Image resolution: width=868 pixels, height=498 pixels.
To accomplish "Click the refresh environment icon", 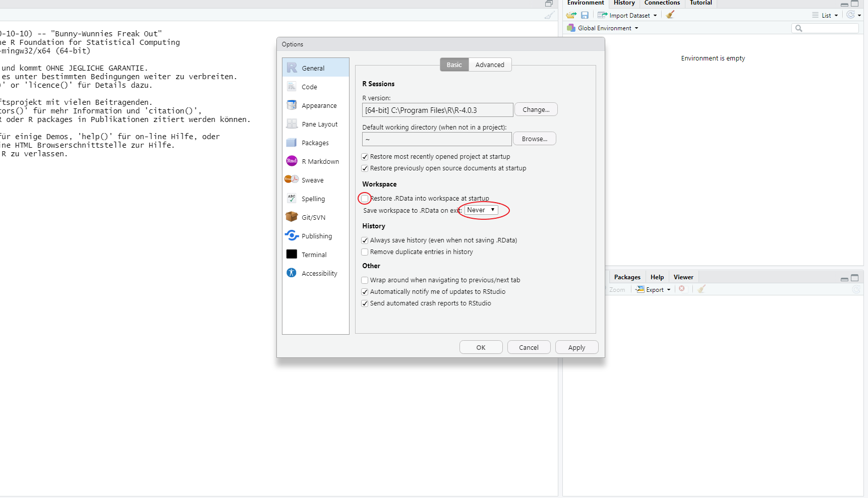I will (850, 15).
